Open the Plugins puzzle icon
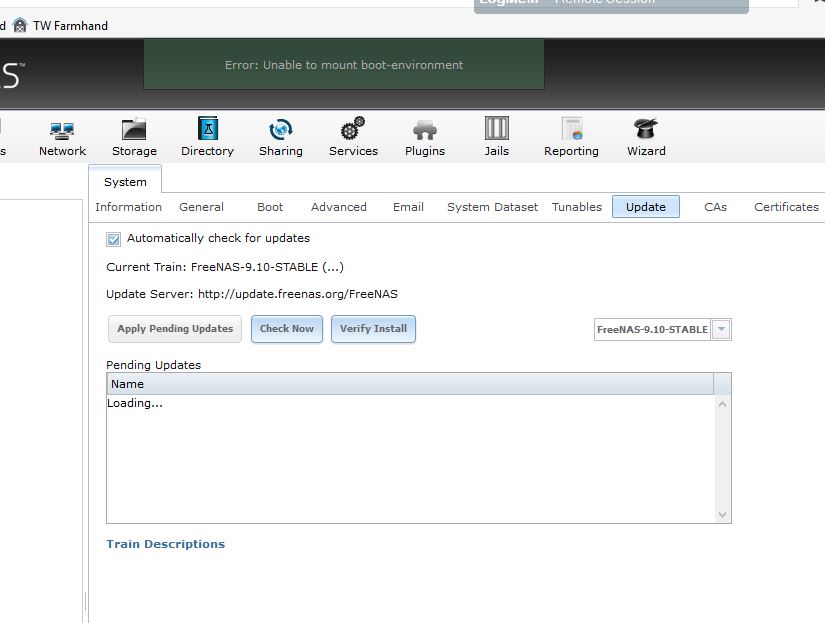Screen dimensions: 825x623 pos(425,130)
